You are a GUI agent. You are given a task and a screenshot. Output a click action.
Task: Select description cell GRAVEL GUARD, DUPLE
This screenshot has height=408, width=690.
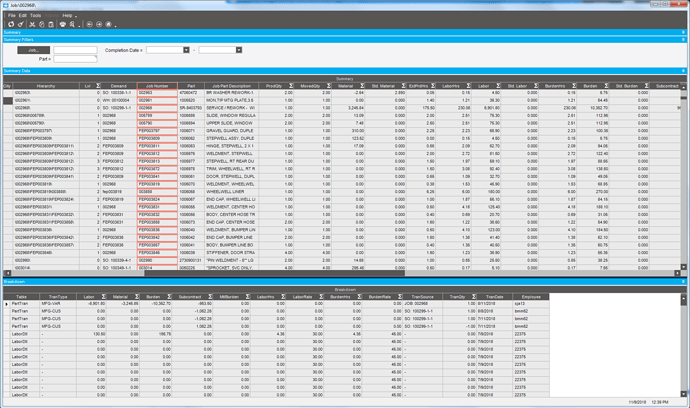pos(231,131)
